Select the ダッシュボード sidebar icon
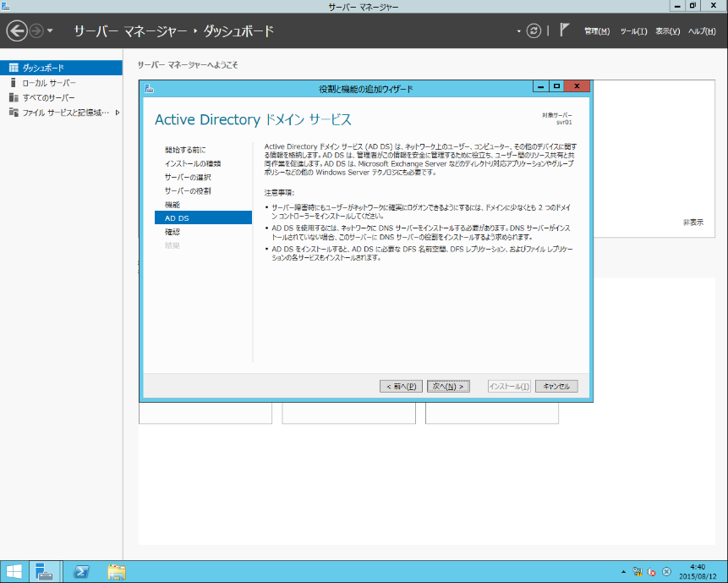Screen dimensions: 728x583 pyautogui.click(x=14, y=68)
